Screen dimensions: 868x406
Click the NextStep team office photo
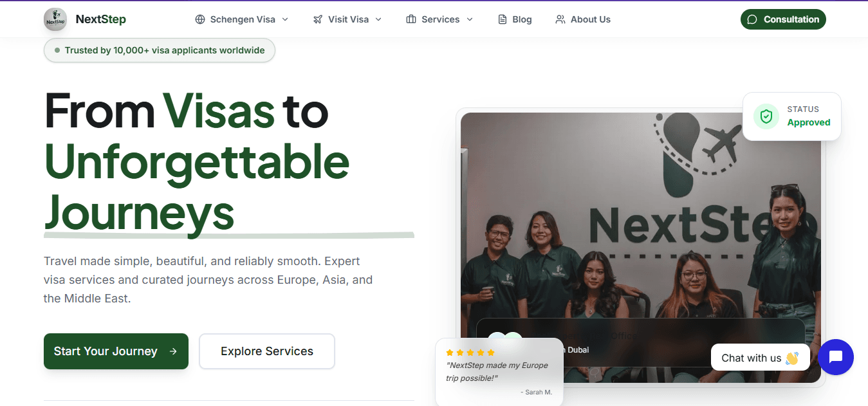[641, 248]
